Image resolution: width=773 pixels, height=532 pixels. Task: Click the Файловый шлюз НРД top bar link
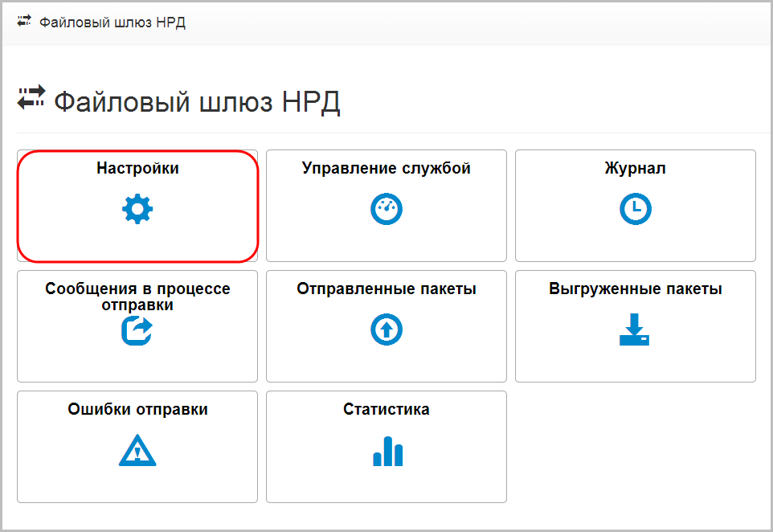point(112,23)
